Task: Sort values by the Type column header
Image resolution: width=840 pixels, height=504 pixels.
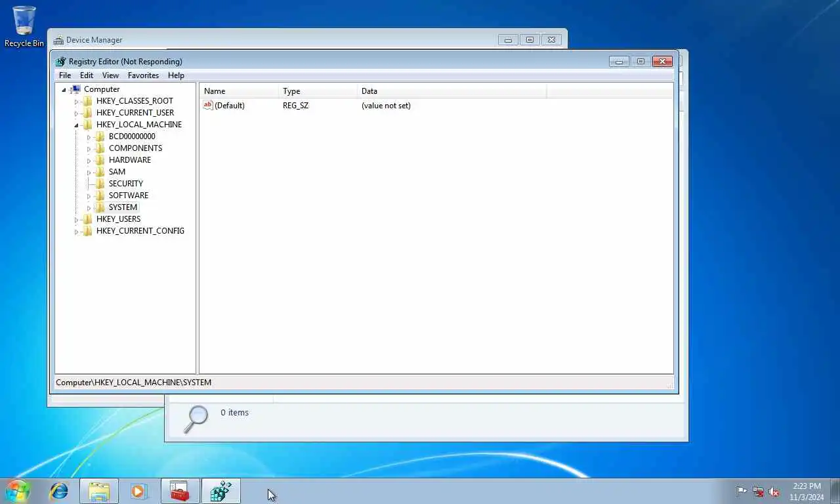Action: (x=318, y=91)
